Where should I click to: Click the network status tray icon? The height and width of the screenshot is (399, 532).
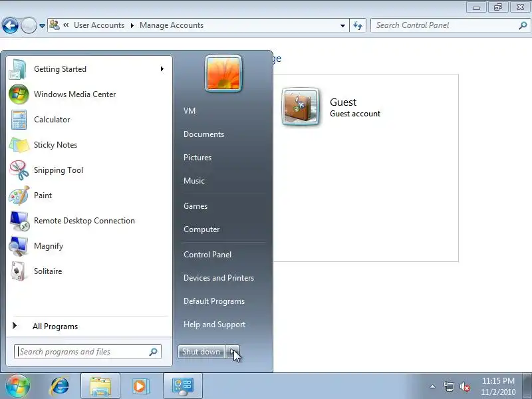coord(448,386)
